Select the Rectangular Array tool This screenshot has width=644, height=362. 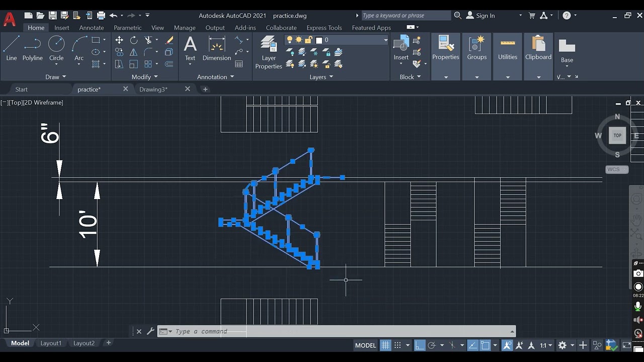click(148, 64)
